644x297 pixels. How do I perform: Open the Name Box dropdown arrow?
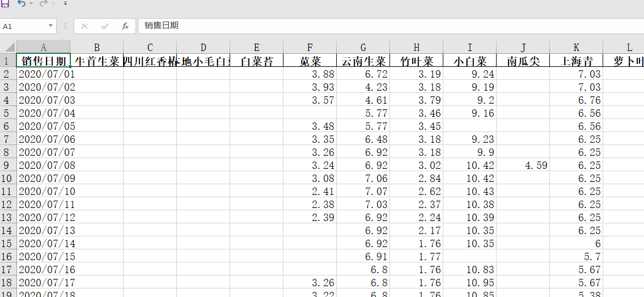pos(51,26)
